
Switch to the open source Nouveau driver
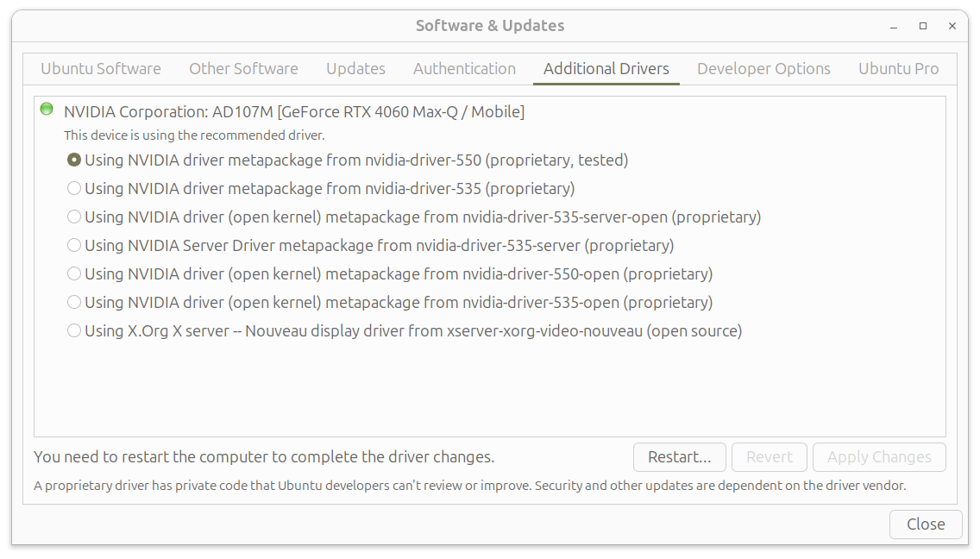[x=74, y=330]
